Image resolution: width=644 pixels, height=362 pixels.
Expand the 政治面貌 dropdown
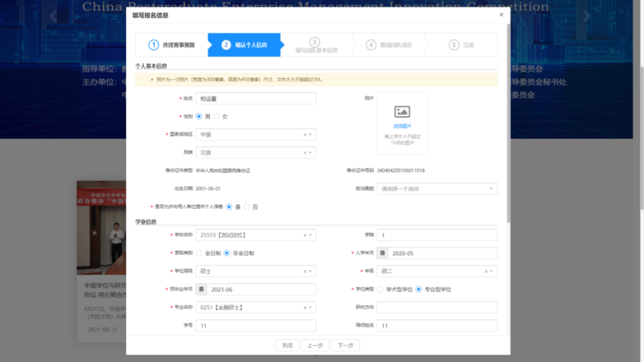click(x=436, y=189)
